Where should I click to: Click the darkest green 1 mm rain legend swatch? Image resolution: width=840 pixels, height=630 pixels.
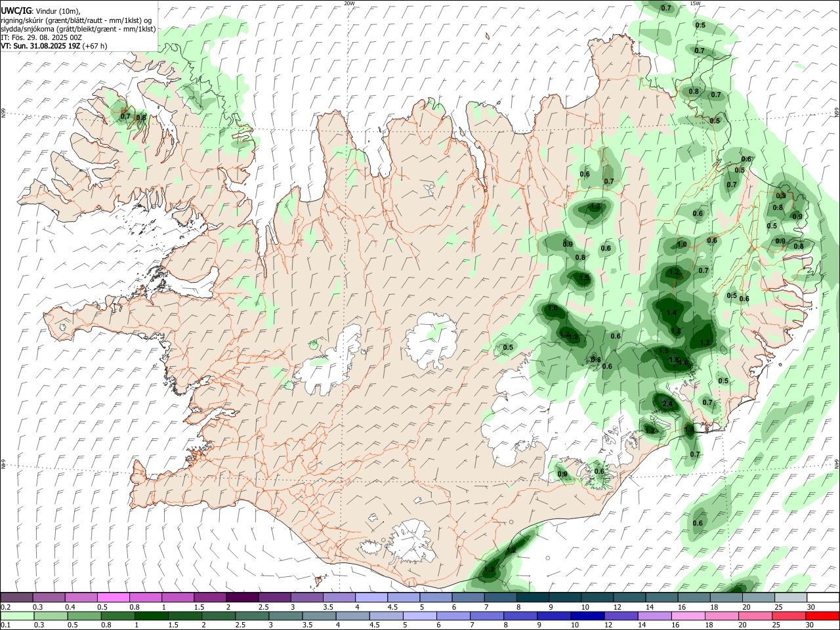pos(151,616)
